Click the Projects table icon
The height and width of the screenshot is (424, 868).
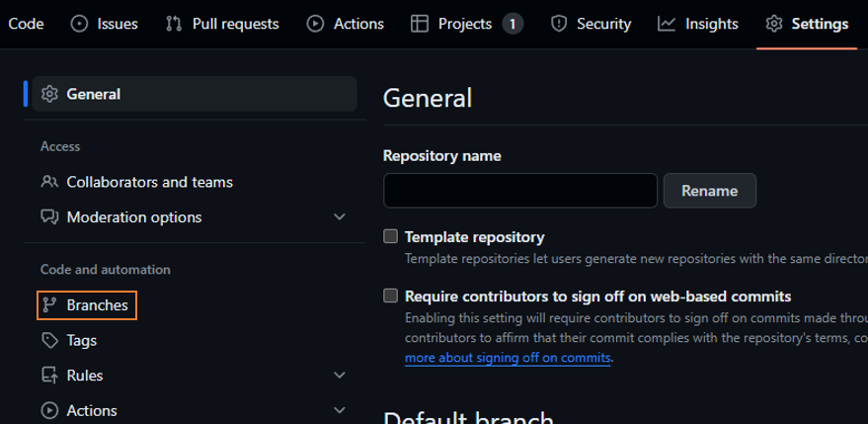click(420, 24)
